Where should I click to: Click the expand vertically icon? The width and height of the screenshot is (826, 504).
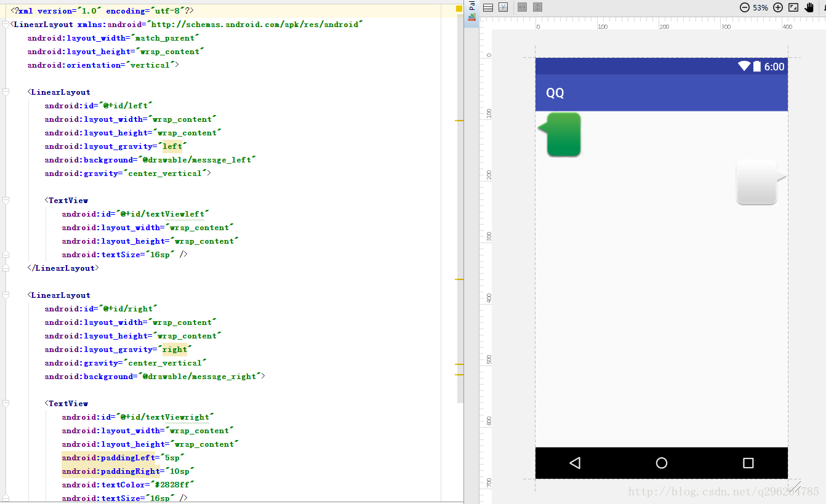click(x=538, y=7)
